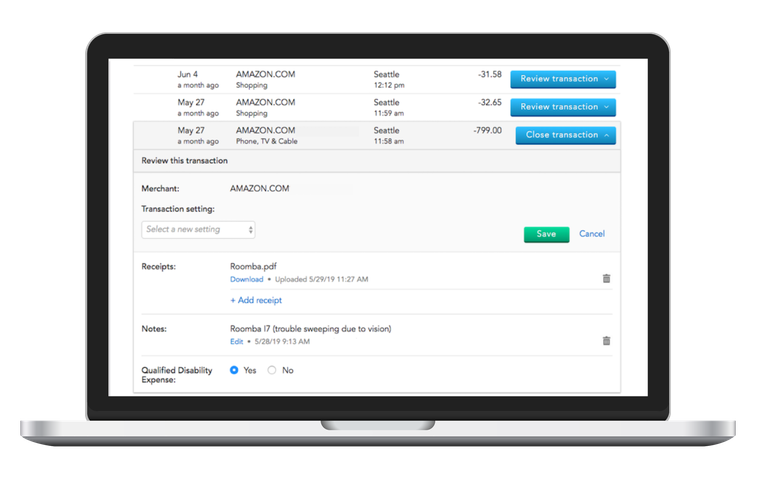
Task: Select No for Qualified Disability Expense
Action: (272, 370)
